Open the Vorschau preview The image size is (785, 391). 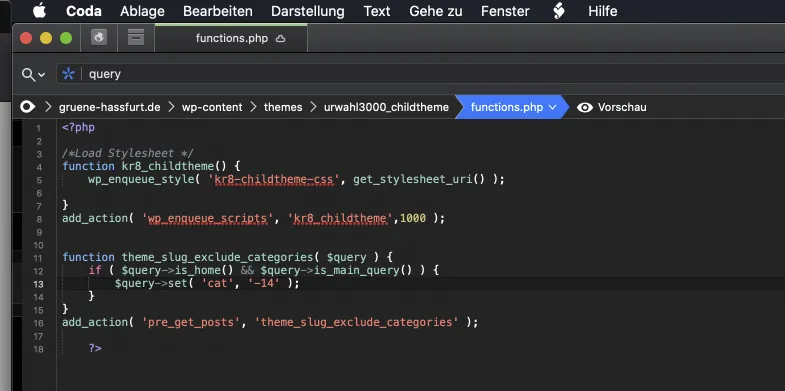(622, 107)
